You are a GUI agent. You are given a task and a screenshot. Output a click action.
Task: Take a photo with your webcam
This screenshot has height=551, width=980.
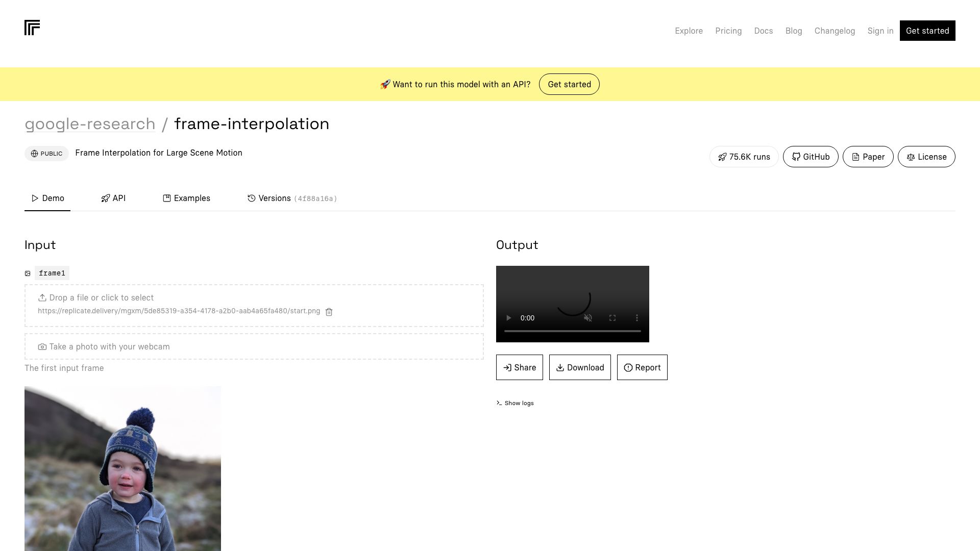[254, 346]
